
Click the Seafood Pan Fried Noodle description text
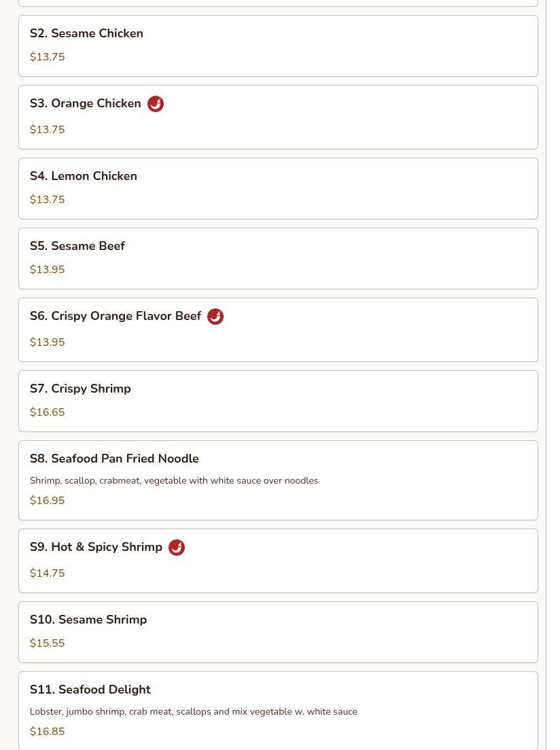174,481
